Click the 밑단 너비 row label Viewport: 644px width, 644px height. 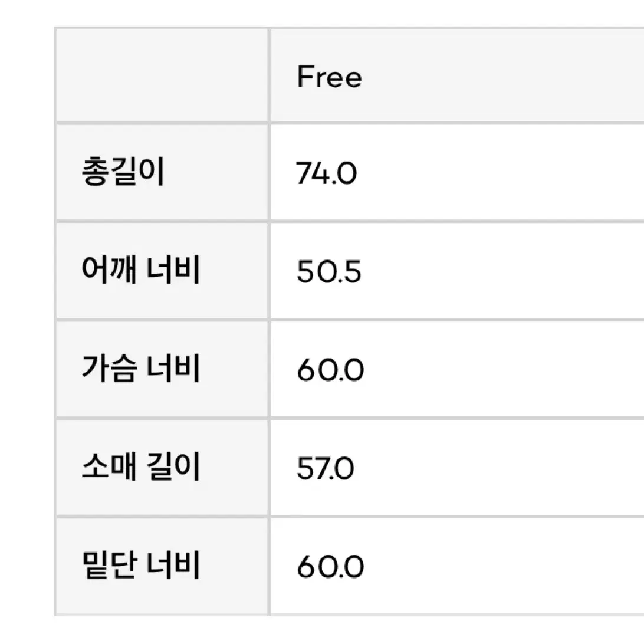pyautogui.click(x=141, y=566)
